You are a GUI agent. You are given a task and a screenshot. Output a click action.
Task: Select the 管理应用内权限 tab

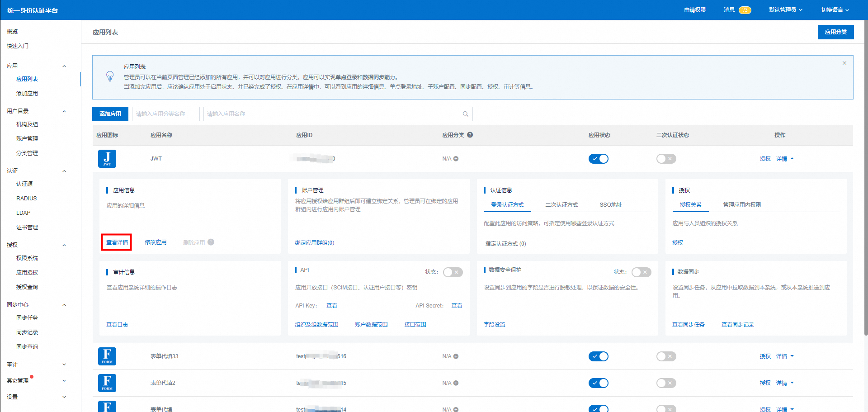click(742, 205)
